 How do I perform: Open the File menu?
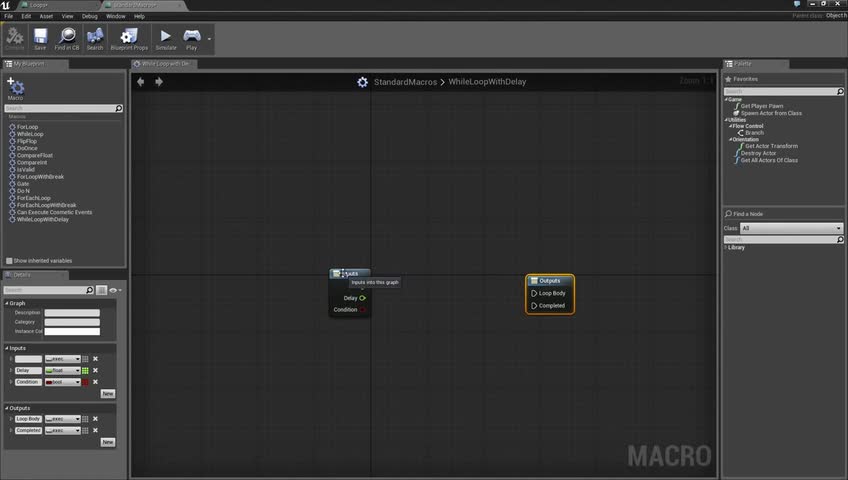(9, 16)
